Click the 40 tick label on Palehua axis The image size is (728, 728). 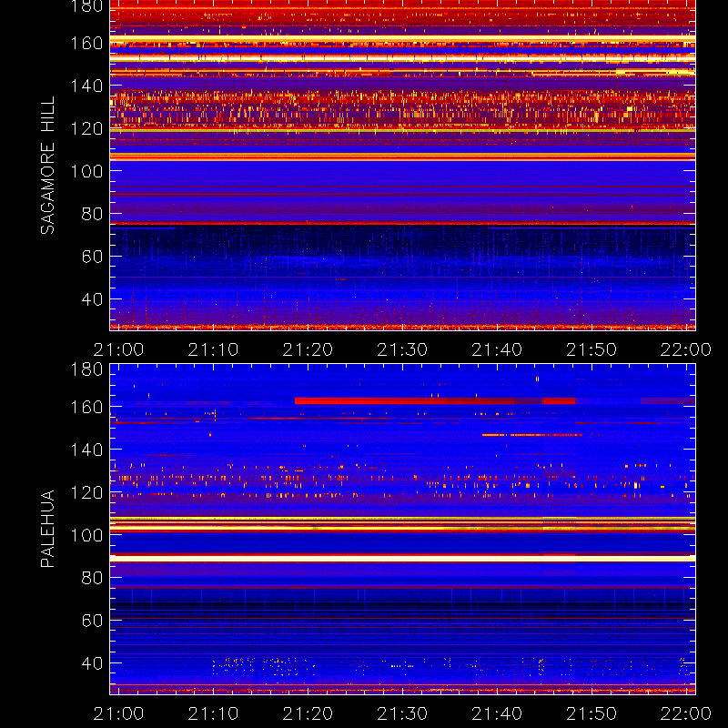pyautogui.click(x=92, y=663)
